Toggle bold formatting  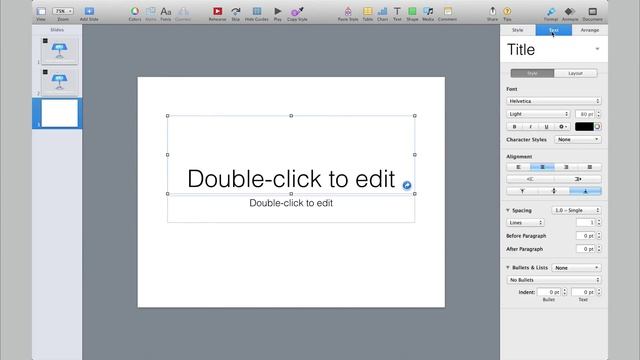(x=514, y=127)
